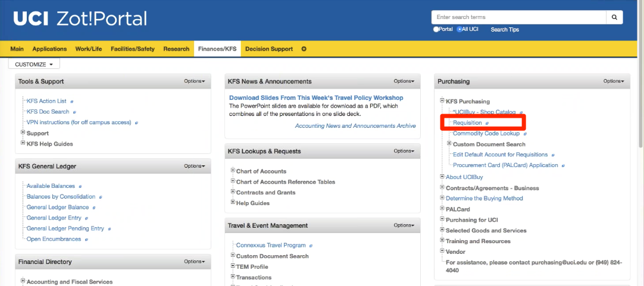Switch to the Work/Life tab
The width and height of the screenshot is (644, 286).
89,49
